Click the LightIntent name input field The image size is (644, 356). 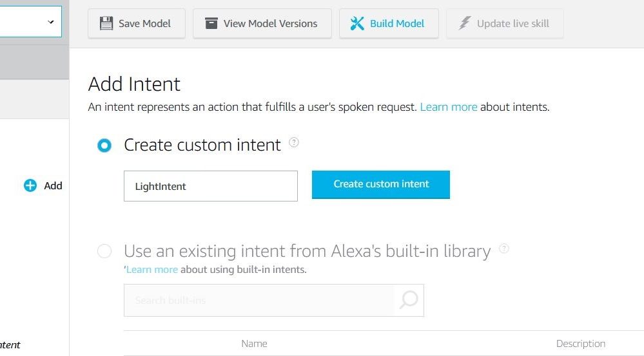click(x=211, y=186)
